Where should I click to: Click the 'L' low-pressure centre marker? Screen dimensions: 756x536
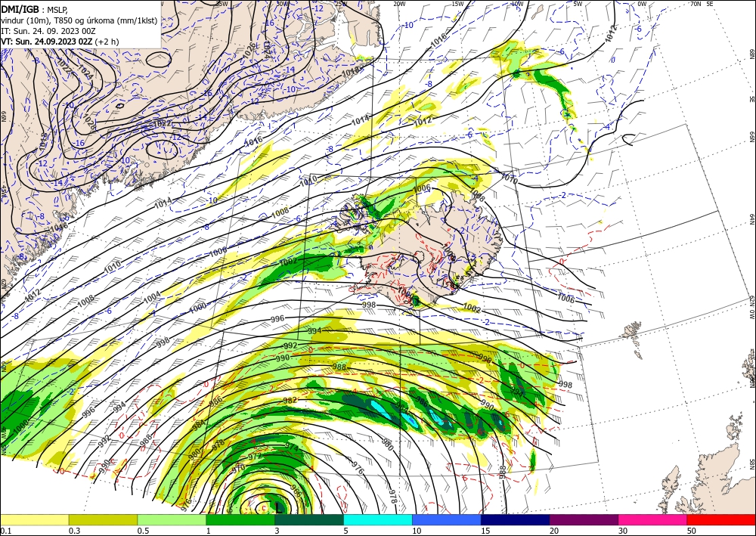click(278, 507)
